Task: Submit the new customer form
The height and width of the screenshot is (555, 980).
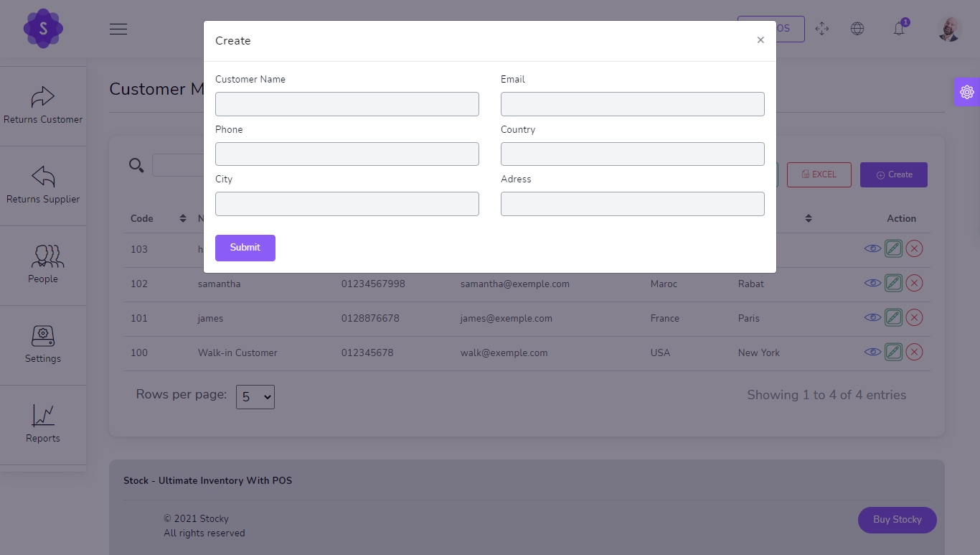Action: click(x=245, y=248)
